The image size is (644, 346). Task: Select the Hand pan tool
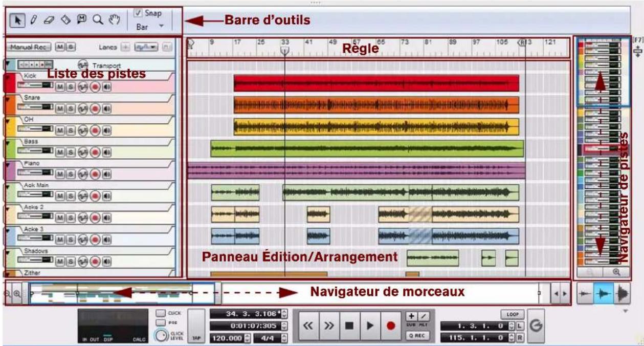click(x=116, y=19)
